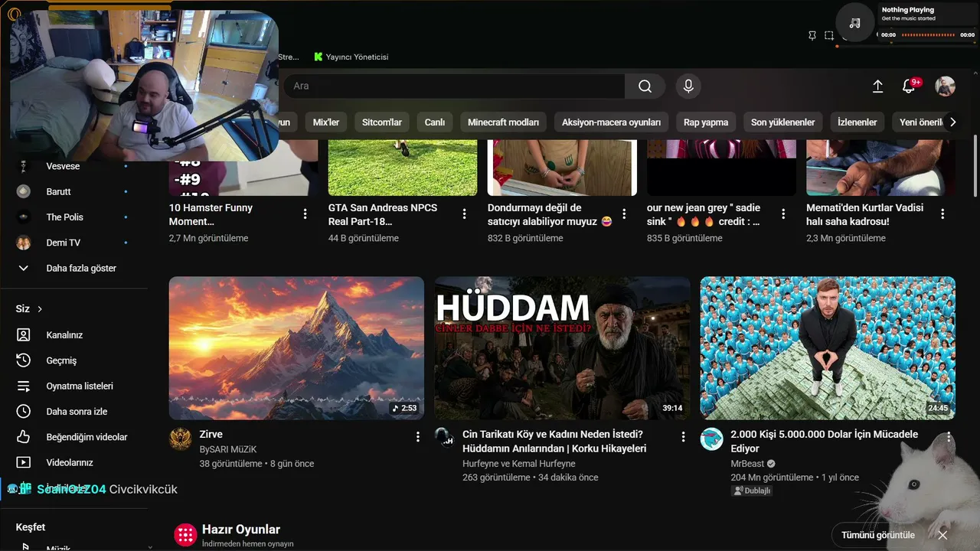Open options menu for 10 Hamster Funny Moment
Image resolution: width=980 pixels, height=551 pixels.
point(305,214)
